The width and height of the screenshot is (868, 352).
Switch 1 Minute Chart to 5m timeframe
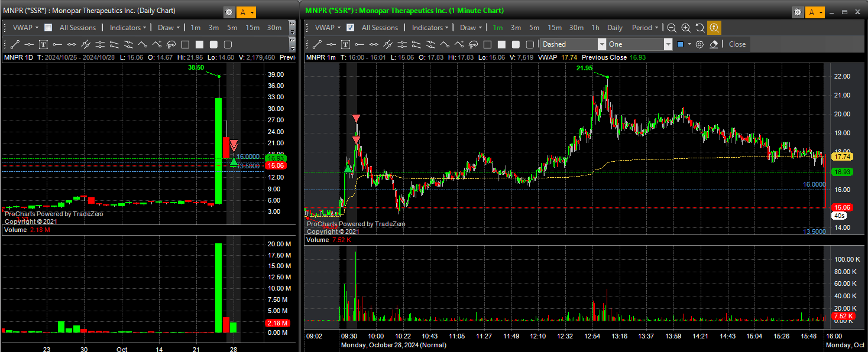[x=535, y=28]
